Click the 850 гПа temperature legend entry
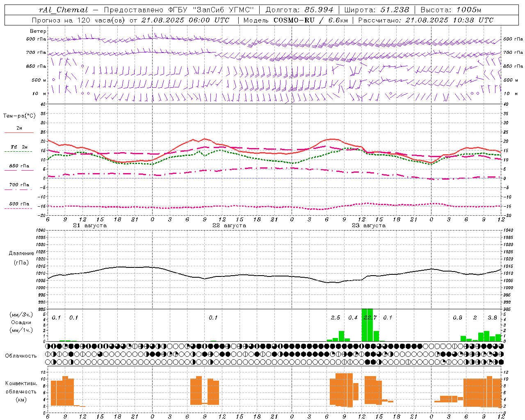The image size is (525, 420). coord(19,166)
